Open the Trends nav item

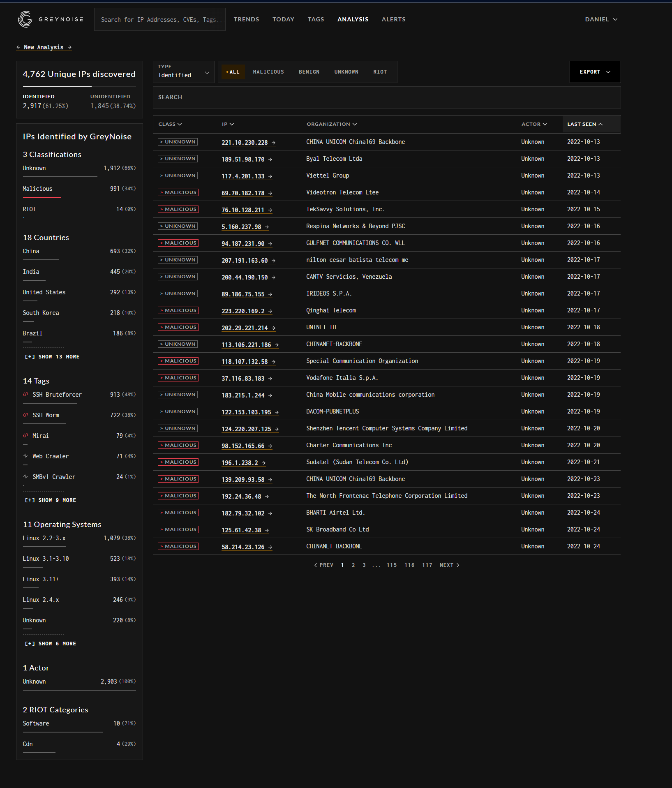pyautogui.click(x=246, y=19)
